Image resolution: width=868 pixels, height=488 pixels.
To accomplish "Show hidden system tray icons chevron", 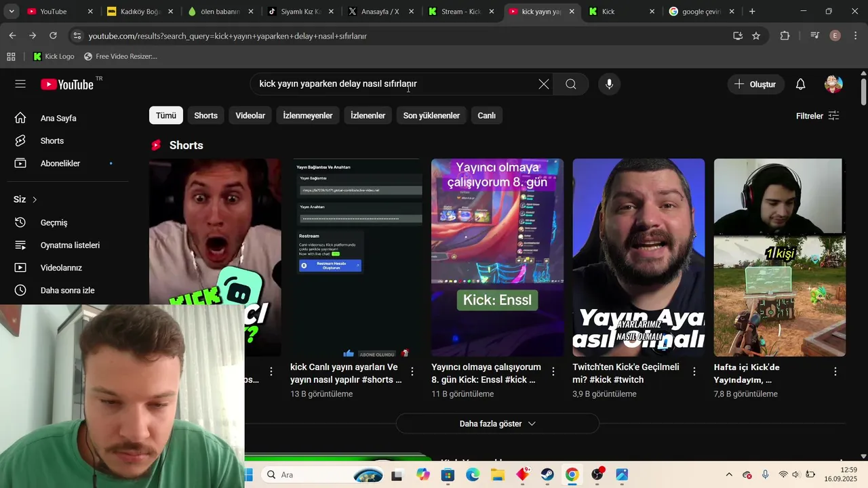I will [729, 474].
